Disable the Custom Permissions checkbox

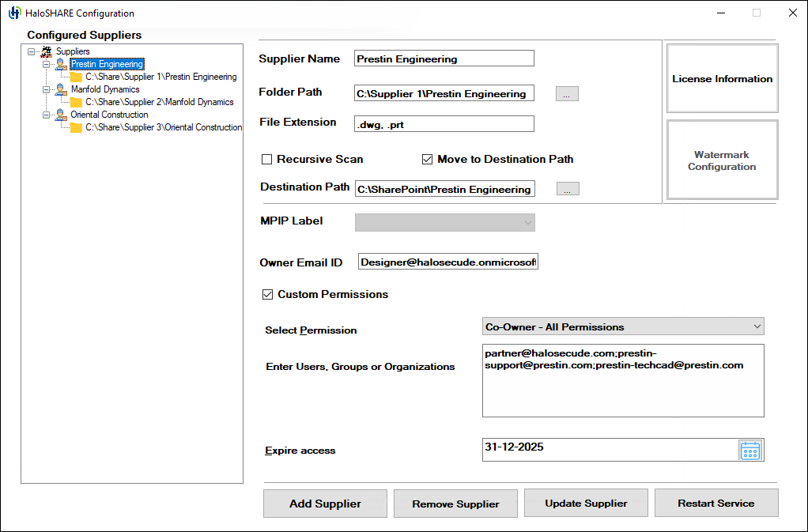[x=267, y=294]
